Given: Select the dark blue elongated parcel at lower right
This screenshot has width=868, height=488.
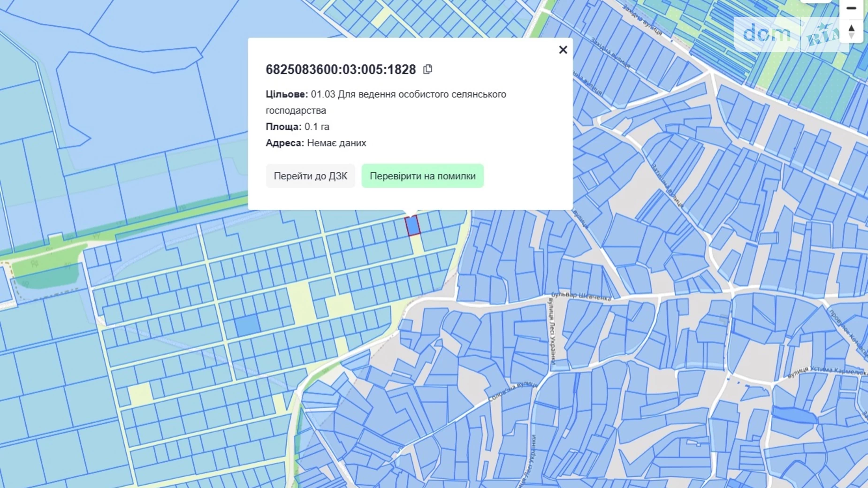Looking at the screenshot, I should click(794, 415).
